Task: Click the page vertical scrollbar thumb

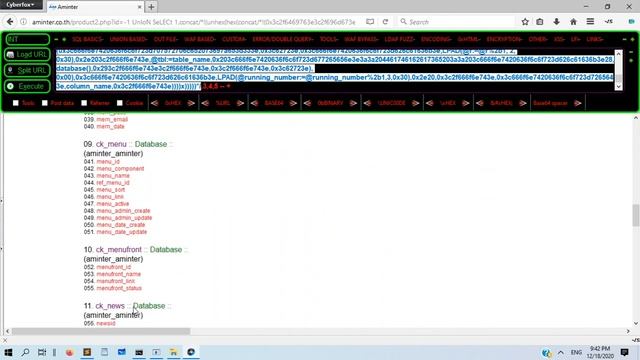Action: (x=636, y=215)
